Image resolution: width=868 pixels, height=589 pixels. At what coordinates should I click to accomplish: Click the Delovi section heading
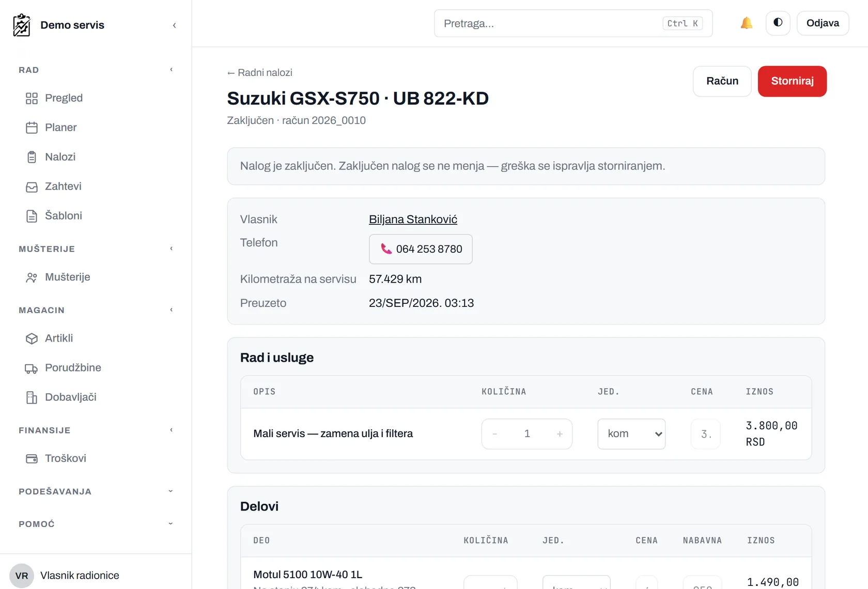pos(259,506)
